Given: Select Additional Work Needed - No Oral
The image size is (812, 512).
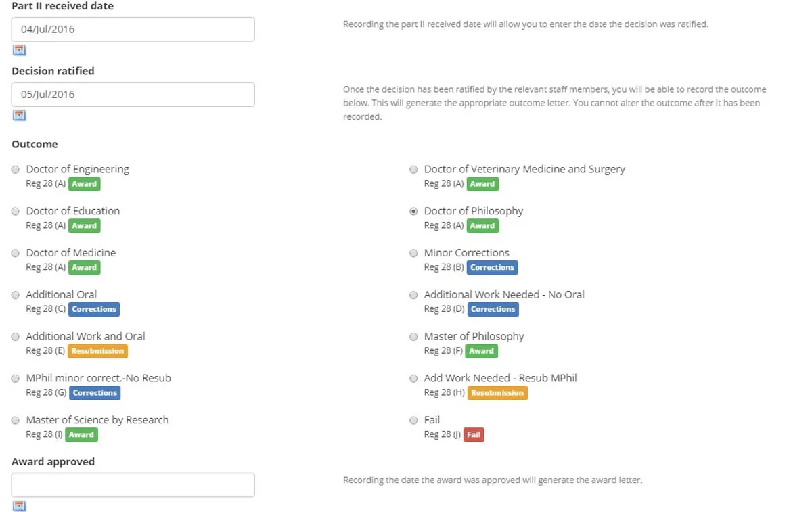Looking at the screenshot, I should [413, 295].
